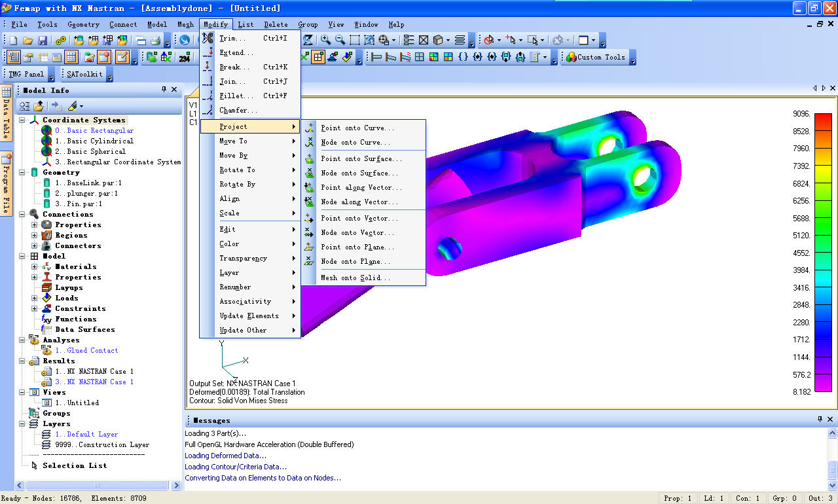Image resolution: width=838 pixels, height=504 pixels.
Task: Expand the Connections Properties node
Action: pos(35,225)
